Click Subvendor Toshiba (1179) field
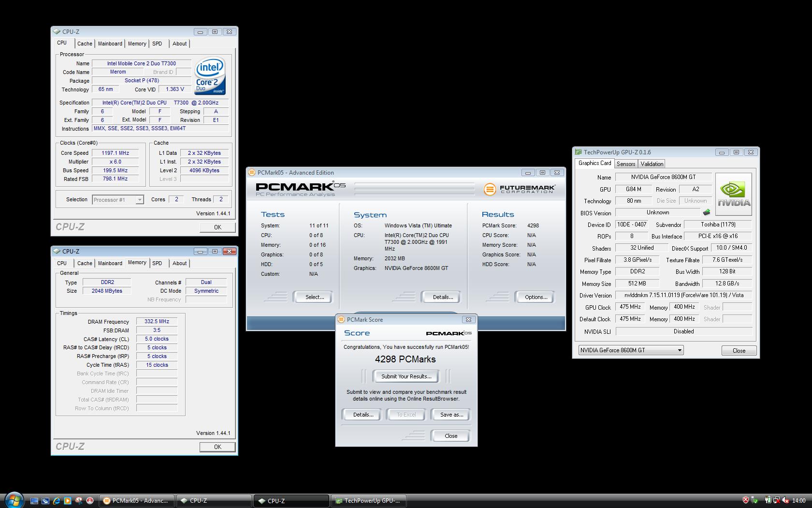Screen dimensions: 812x508 [x=718, y=224]
